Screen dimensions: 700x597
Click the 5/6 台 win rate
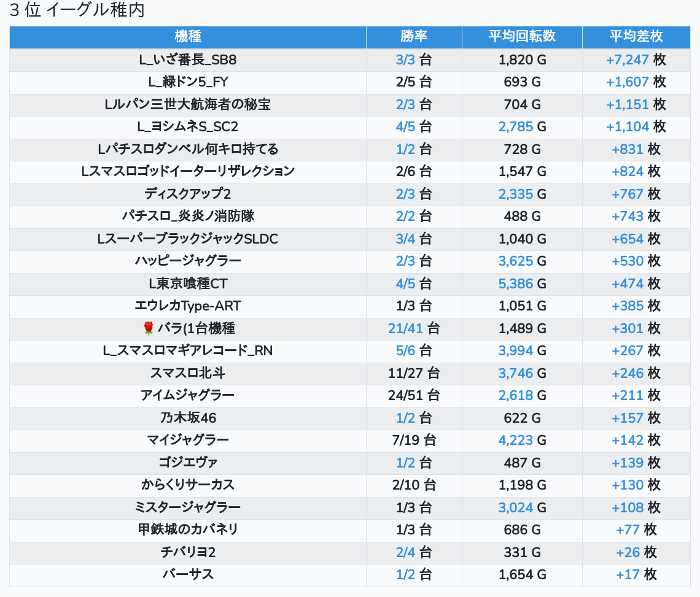coord(414,351)
